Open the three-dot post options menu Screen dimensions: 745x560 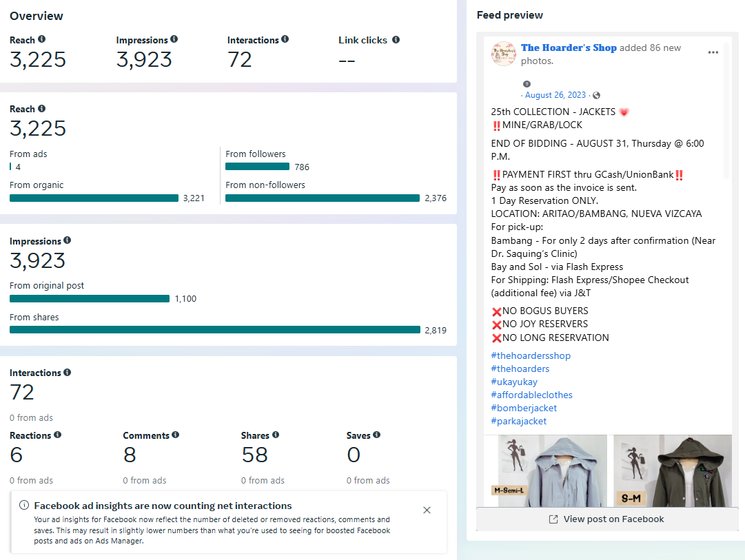pyautogui.click(x=713, y=52)
